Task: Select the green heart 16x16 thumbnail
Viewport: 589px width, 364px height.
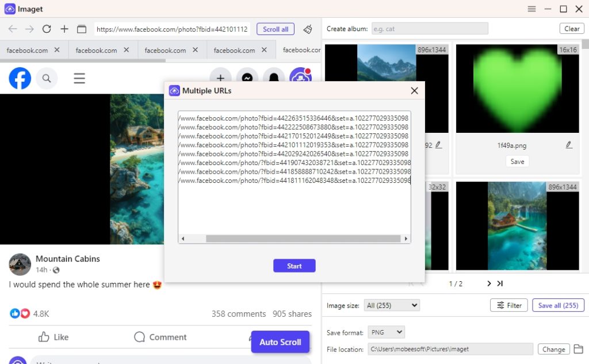Action: click(x=517, y=87)
